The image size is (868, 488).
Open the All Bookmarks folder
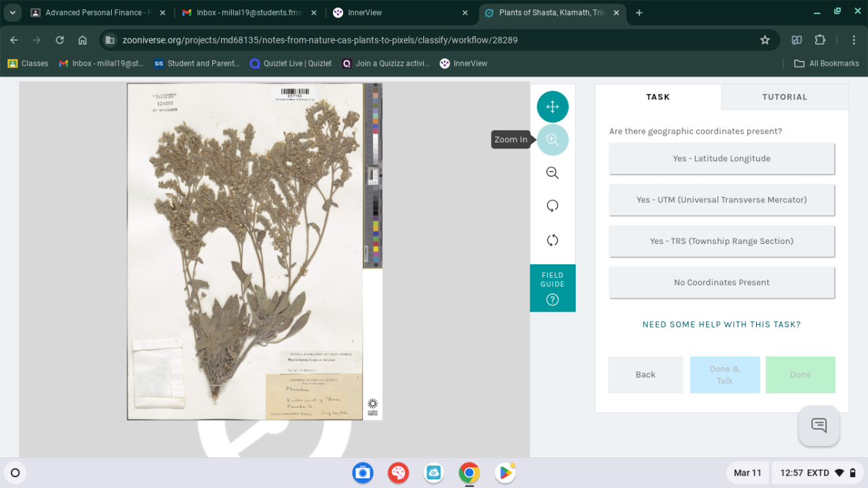[826, 63]
